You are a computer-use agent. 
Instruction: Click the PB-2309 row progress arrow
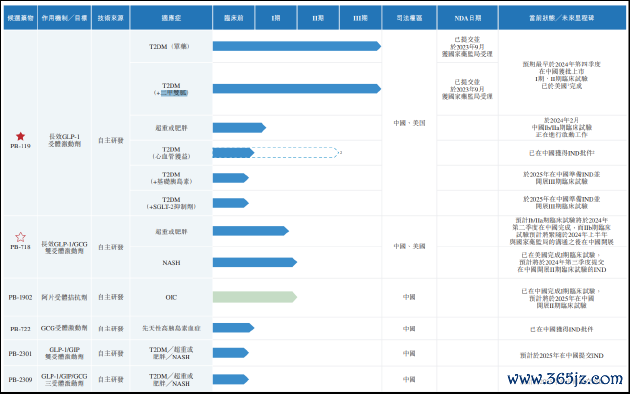click(x=231, y=379)
